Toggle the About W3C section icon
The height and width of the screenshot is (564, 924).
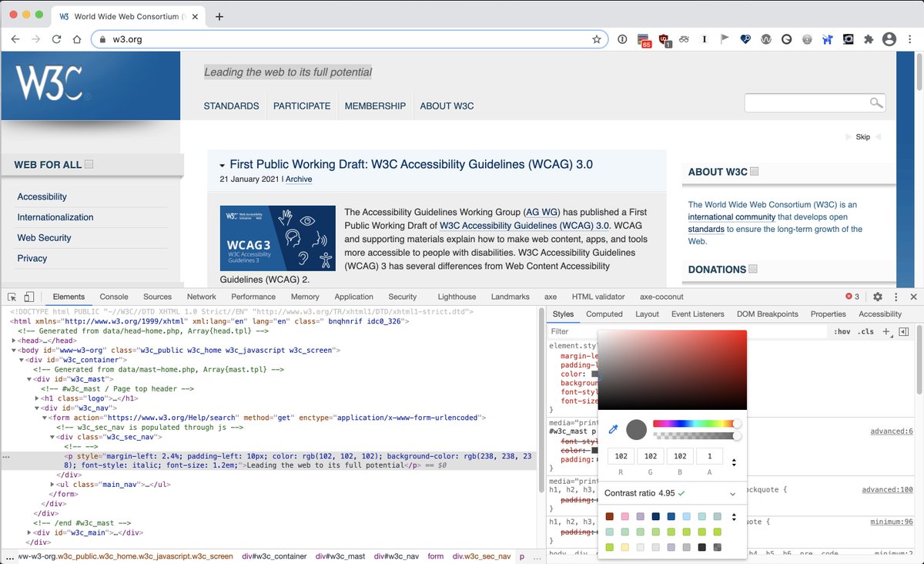[755, 172]
